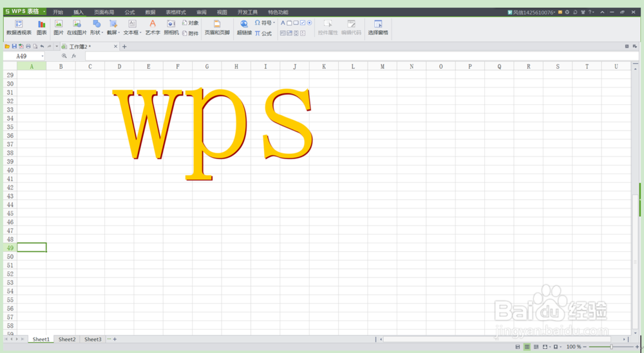
Task: Click the fx insert function icon
Action: tap(74, 56)
